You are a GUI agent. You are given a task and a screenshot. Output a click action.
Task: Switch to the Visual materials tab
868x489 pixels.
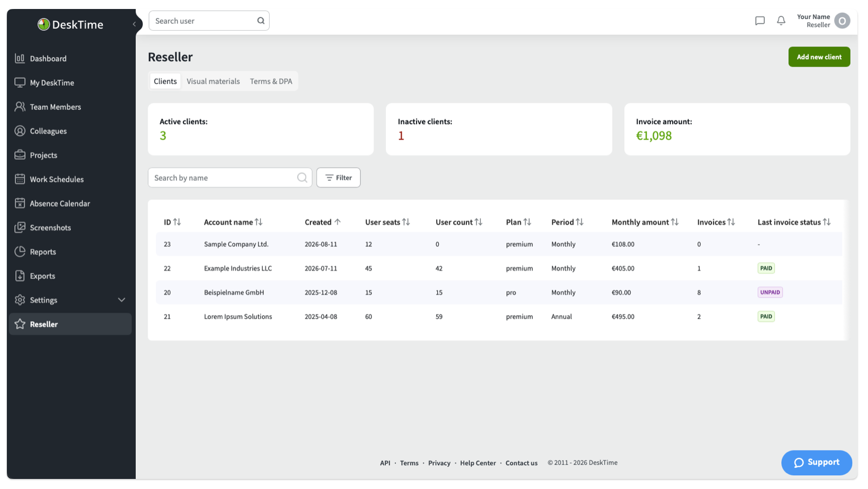click(213, 81)
